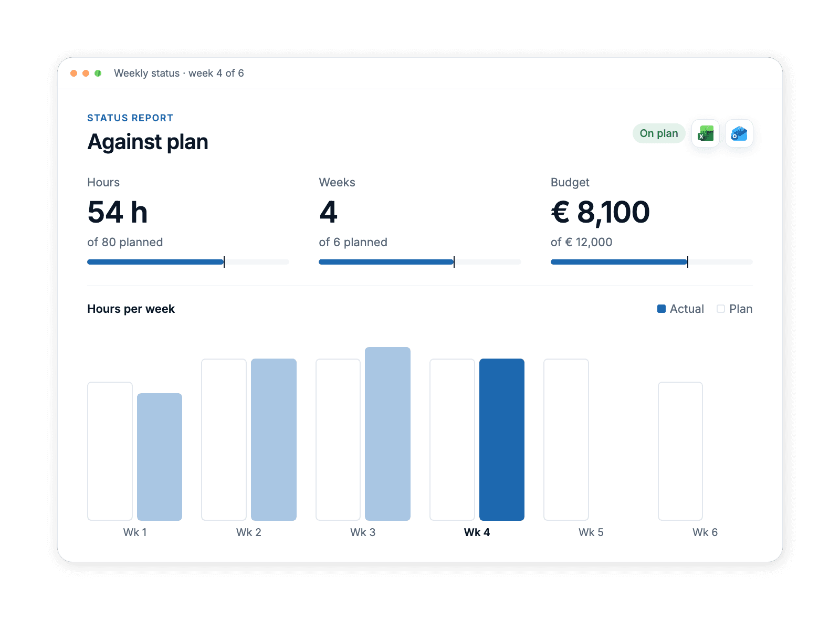The width and height of the screenshot is (840, 630).
Task: Click the Wk 6 axis label
Action: tap(705, 532)
